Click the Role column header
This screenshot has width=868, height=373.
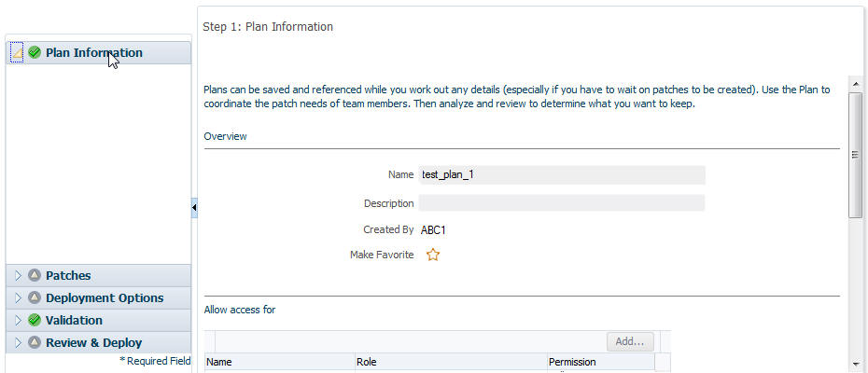pos(451,362)
